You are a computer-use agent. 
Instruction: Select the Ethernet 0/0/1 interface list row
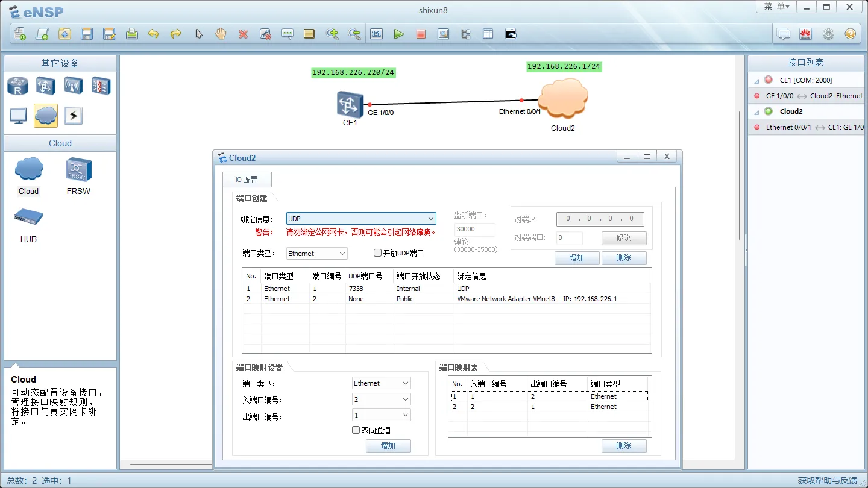point(807,127)
